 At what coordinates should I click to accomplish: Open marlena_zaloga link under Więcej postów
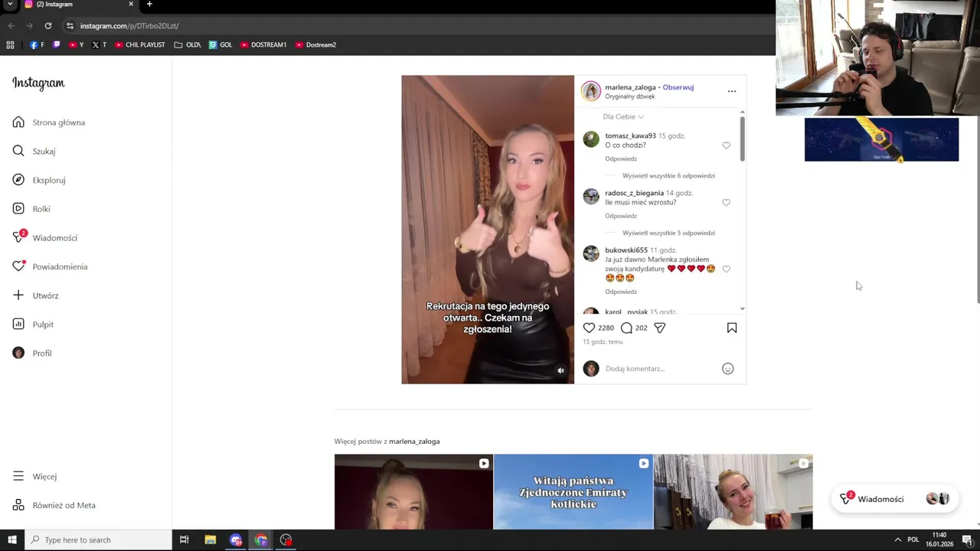pos(414,442)
